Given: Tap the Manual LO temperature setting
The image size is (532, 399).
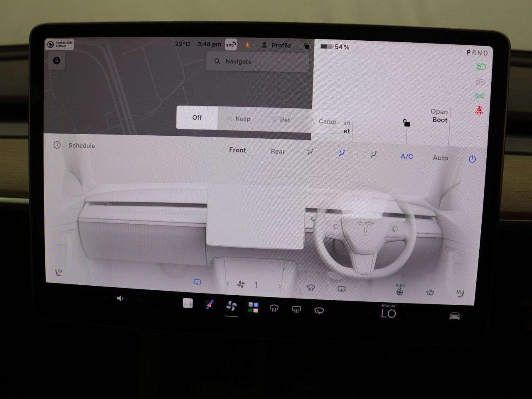Looking at the screenshot, I should pos(389,312).
